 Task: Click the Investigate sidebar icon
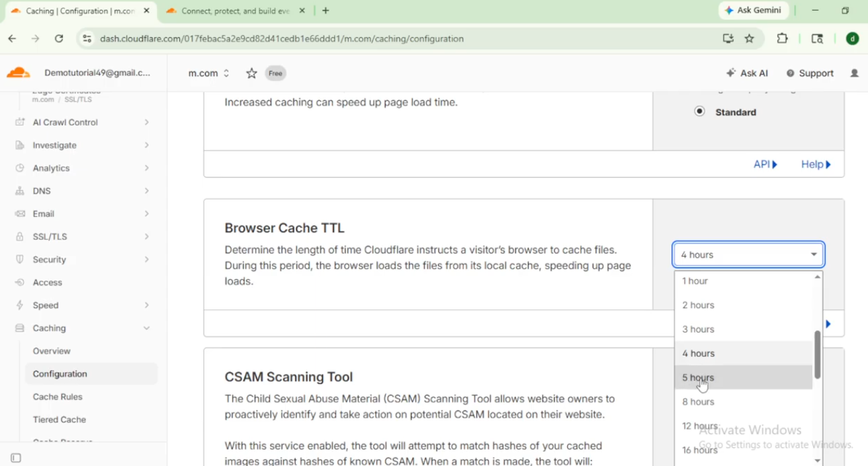point(20,145)
